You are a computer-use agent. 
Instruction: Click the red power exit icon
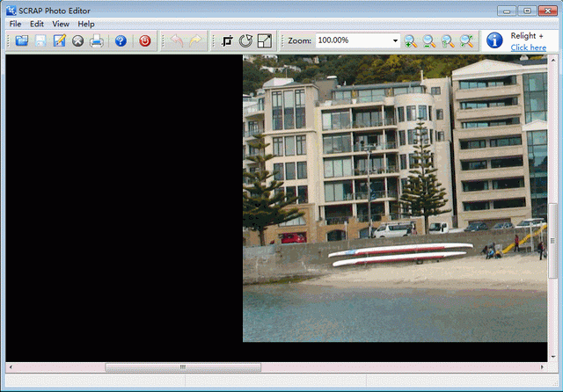coord(145,41)
